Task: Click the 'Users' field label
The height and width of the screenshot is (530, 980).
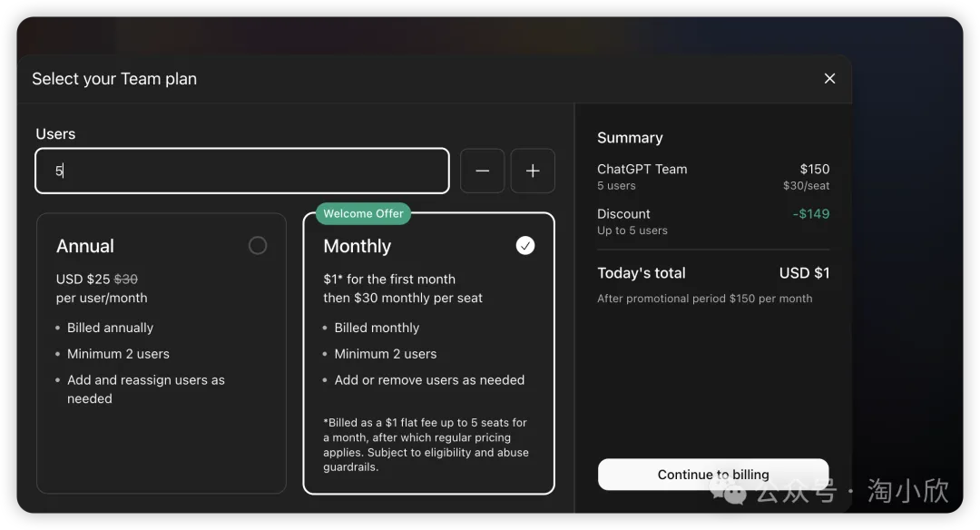Action: coord(55,133)
